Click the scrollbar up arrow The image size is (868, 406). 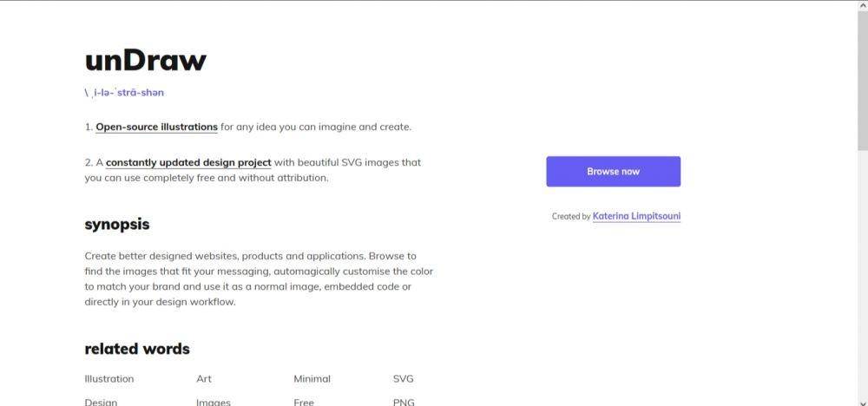[863, 5]
